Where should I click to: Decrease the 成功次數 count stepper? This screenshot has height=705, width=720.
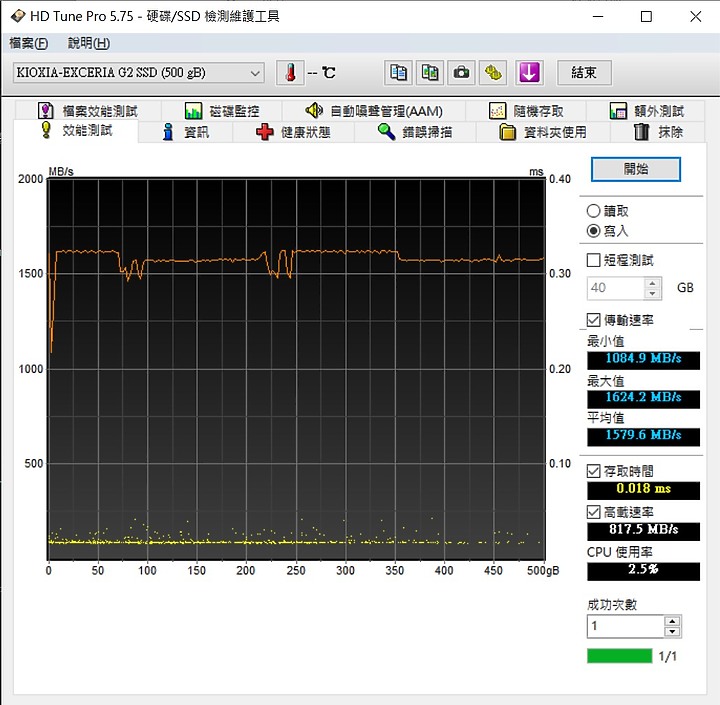point(672,632)
